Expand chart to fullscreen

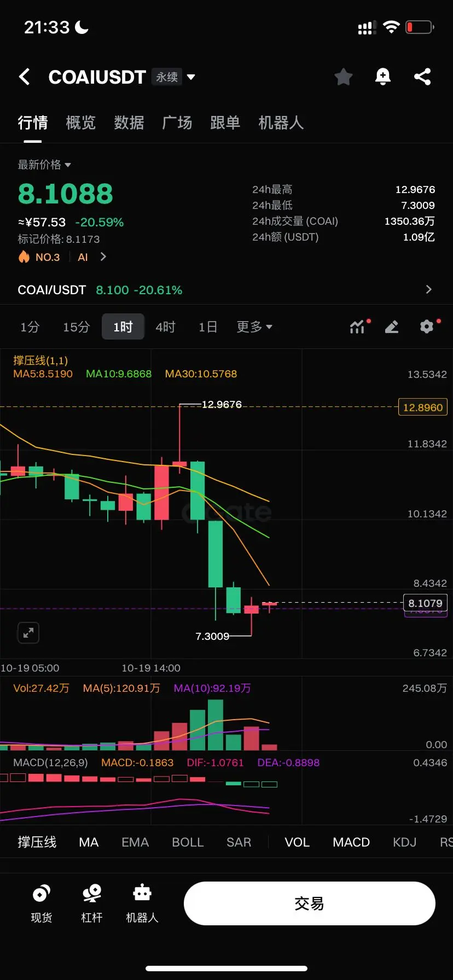click(x=28, y=633)
